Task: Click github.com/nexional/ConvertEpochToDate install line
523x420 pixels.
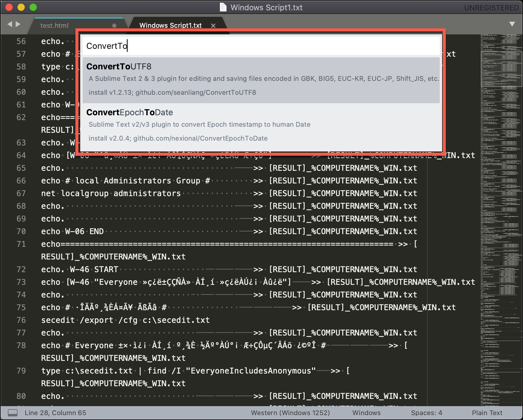Action: click(x=178, y=138)
